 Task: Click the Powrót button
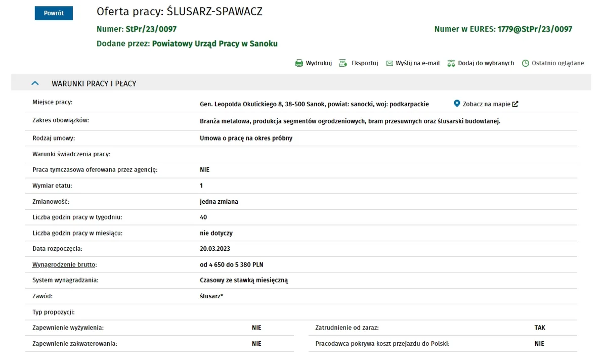point(54,13)
